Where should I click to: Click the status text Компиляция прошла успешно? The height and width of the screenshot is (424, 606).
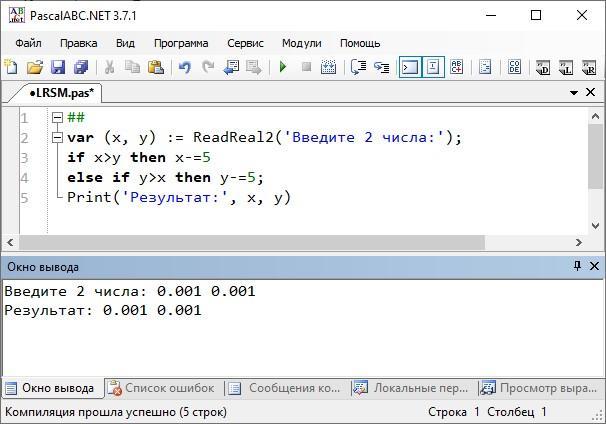(x=116, y=412)
